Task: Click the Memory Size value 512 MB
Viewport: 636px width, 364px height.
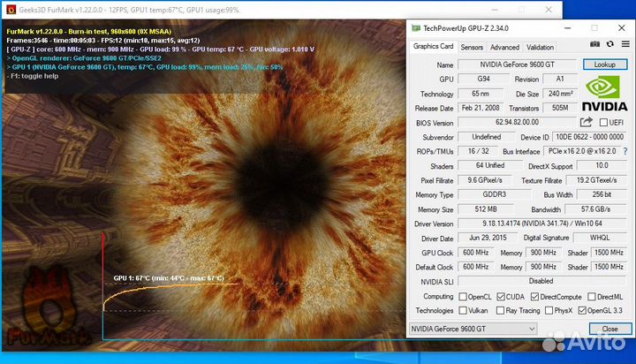Action: coord(486,209)
